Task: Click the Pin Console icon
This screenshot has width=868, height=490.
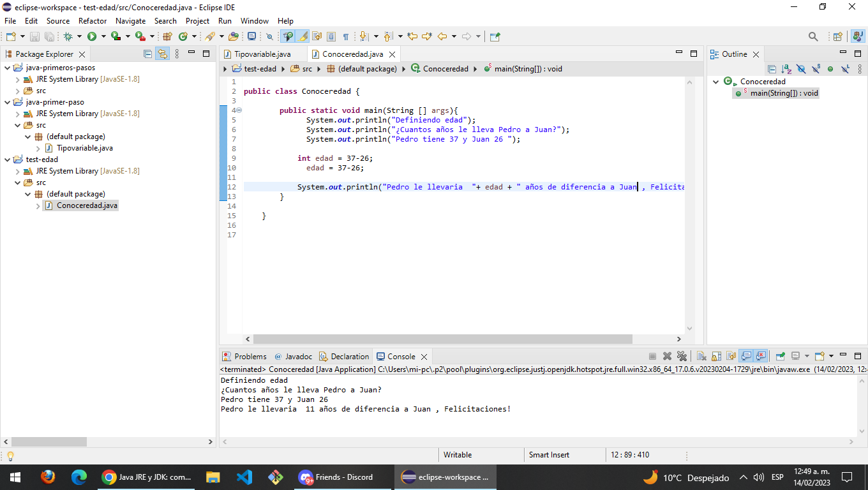Action: (780, 356)
